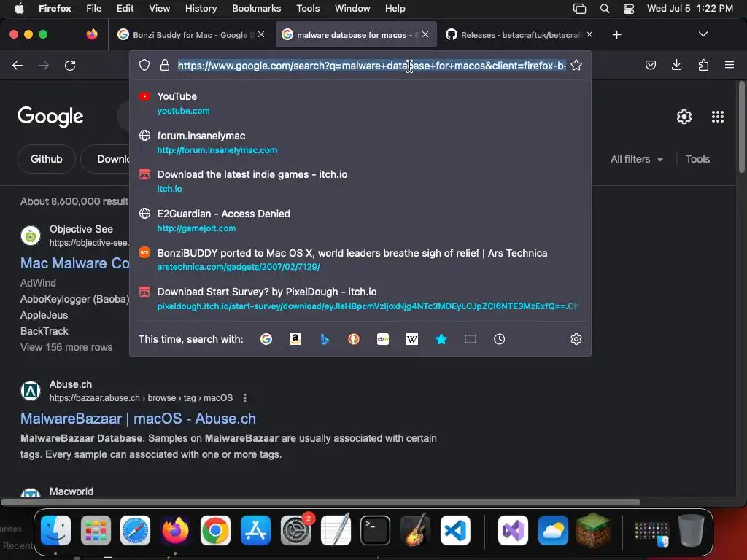Close the malware database for macos tab
This screenshot has height=560, width=747.
click(425, 34)
